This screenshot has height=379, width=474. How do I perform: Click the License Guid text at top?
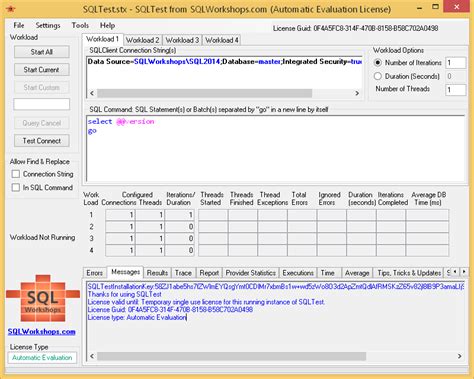pyautogui.click(x=355, y=29)
